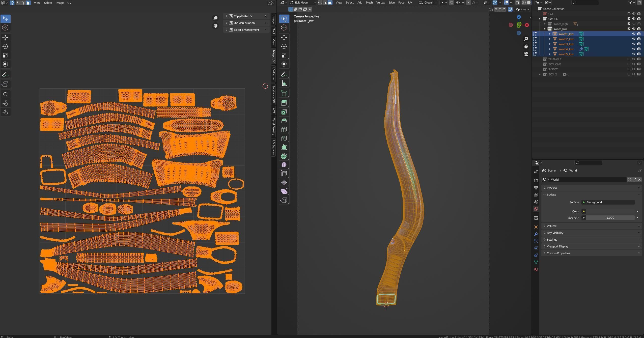Select the Loop Cut tool
644x338 pixels.
284,130
